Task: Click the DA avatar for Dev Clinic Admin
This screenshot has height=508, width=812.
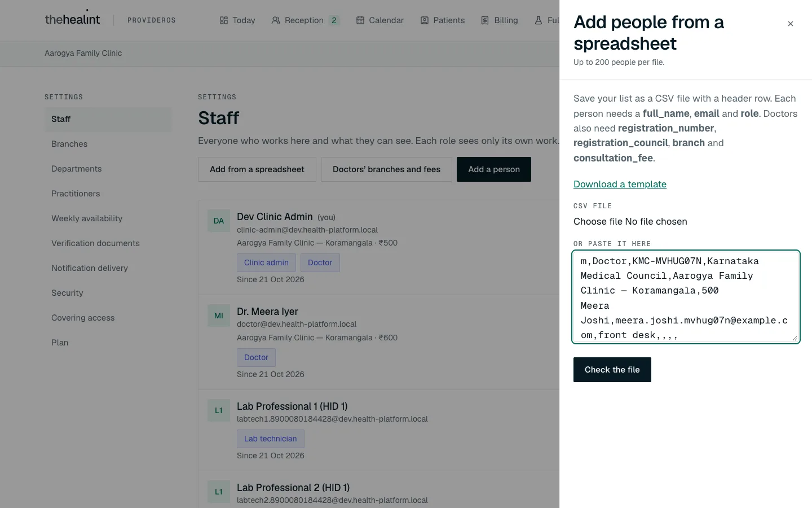Action: click(219, 221)
